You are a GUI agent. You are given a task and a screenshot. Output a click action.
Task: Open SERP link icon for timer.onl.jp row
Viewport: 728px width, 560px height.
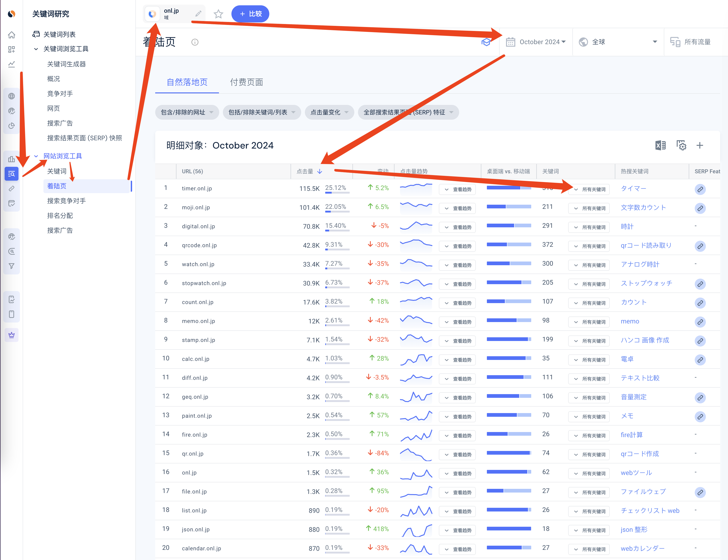pyautogui.click(x=700, y=189)
